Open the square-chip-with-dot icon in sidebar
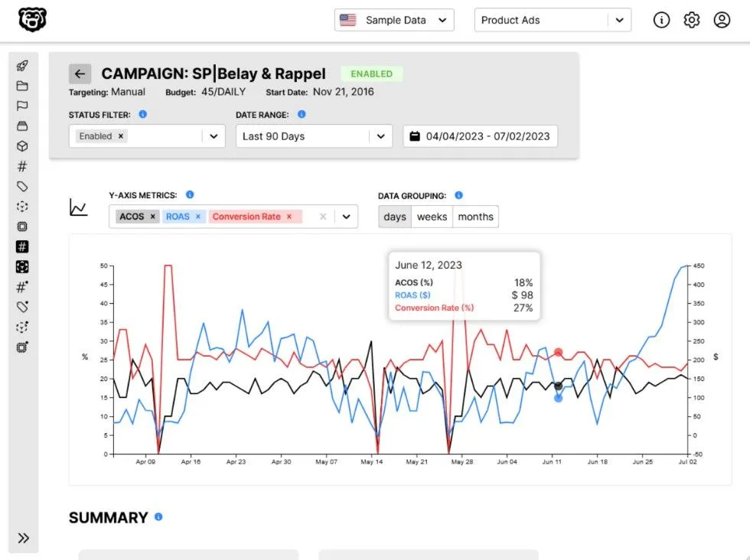The width and height of the screenshot is (750, 560). coord(22,347)
